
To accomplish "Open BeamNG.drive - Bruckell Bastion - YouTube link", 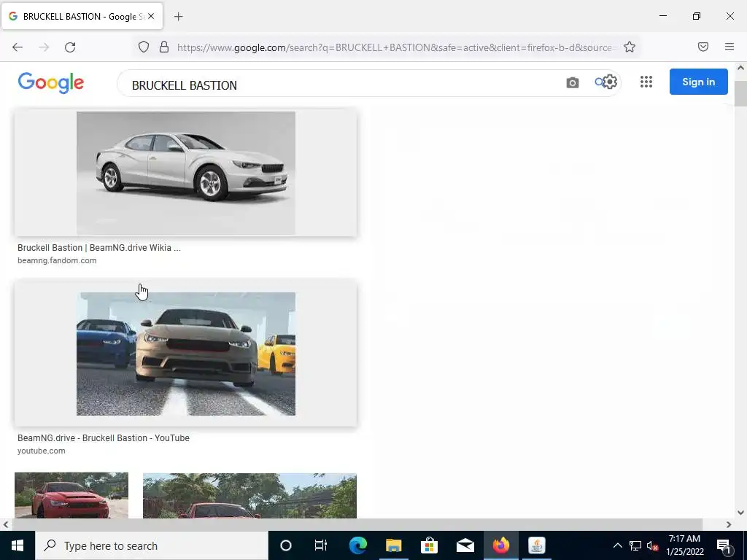I will [x=104, y=438].
